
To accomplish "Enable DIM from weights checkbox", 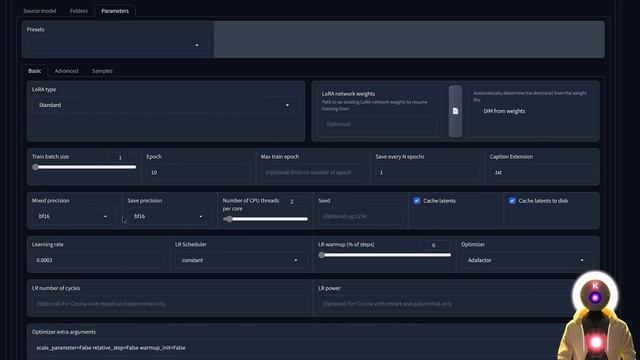I will point(478,111).
